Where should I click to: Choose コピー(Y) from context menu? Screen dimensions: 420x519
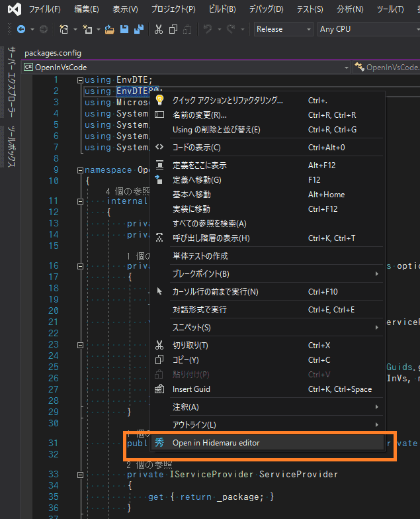[x=267, y=360]
